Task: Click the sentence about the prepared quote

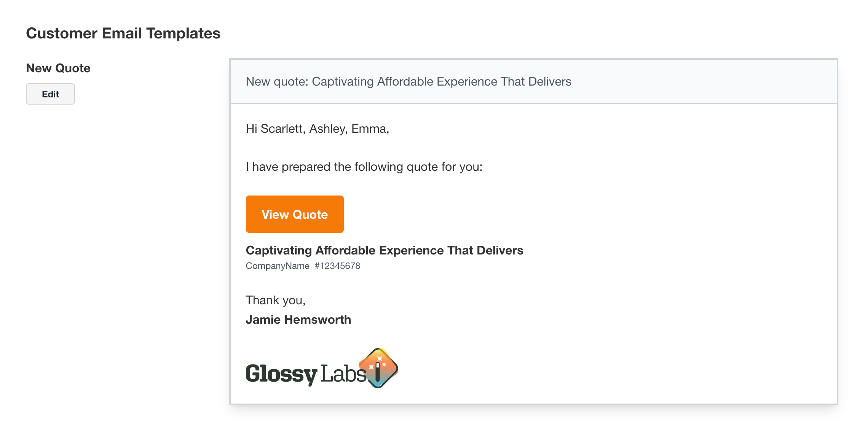Action: point(364,167)
